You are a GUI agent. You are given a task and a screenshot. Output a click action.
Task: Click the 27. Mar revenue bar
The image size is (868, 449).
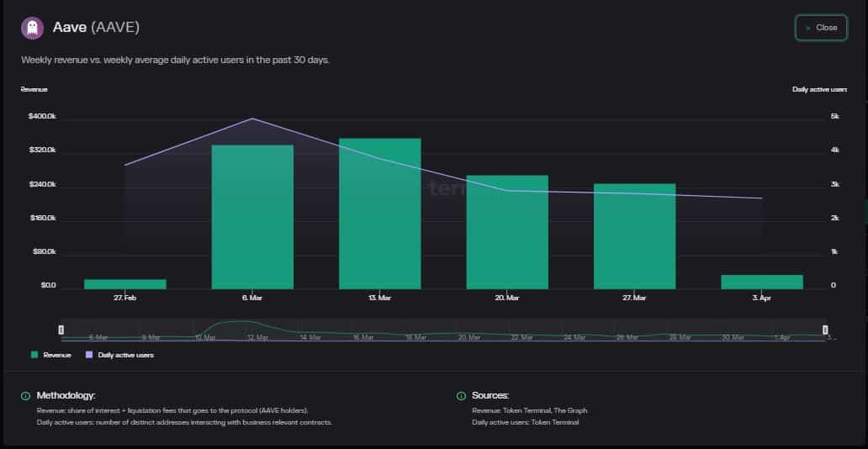[634, 236]
